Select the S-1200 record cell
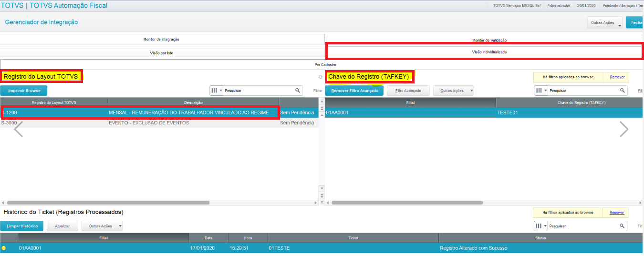The image size is (644, 256). (54, 113)
